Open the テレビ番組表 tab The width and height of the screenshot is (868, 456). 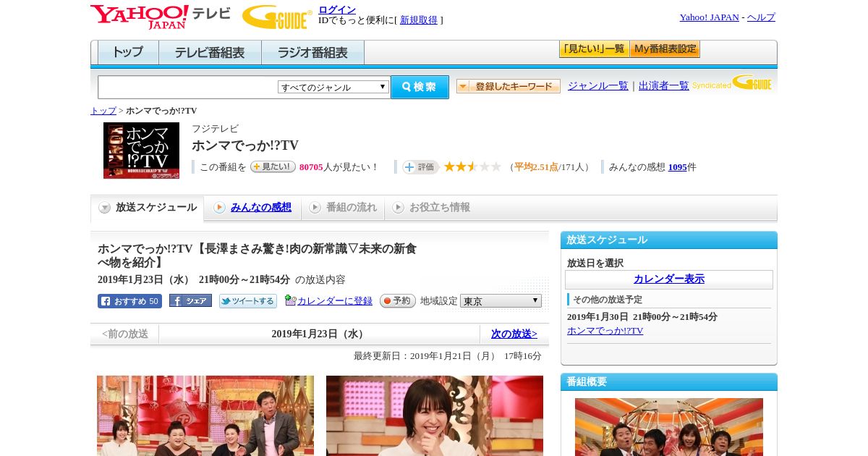coord(210,53)
